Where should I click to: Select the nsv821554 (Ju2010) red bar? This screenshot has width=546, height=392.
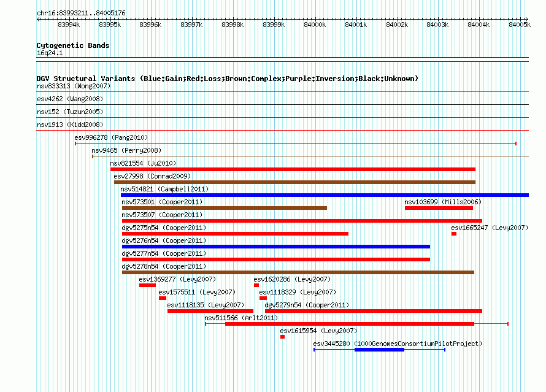click(293, 169)
